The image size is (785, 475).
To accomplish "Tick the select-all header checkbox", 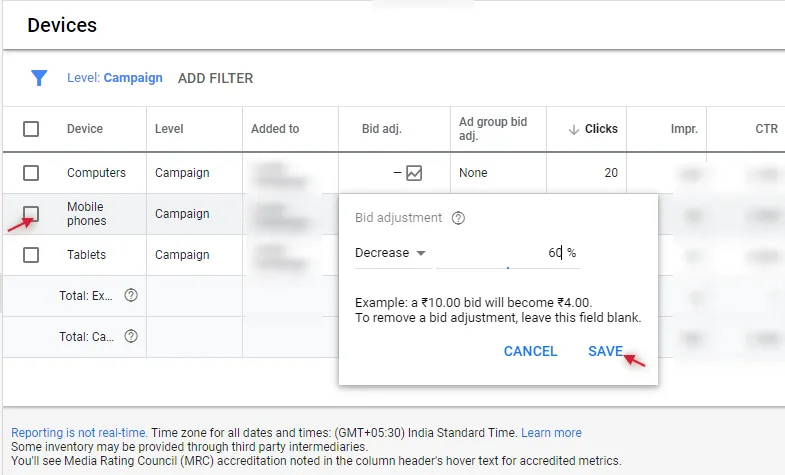I will point(31,129).
